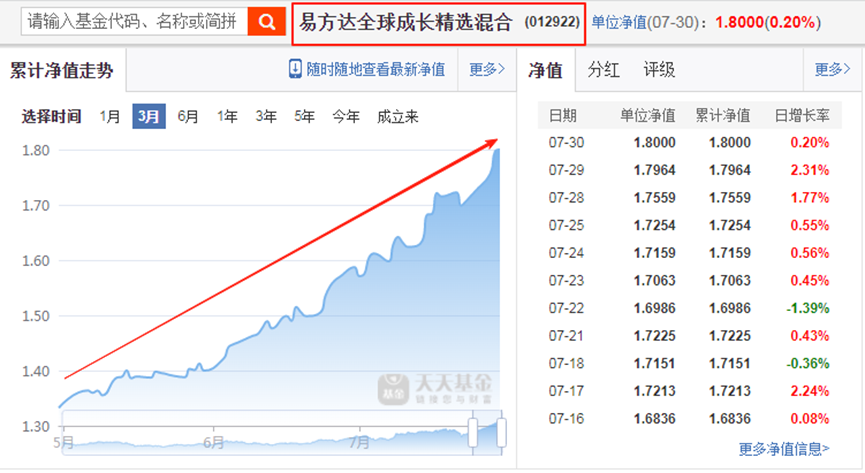
Task: Click the 07-30 date cell
Action: point(567,142)
